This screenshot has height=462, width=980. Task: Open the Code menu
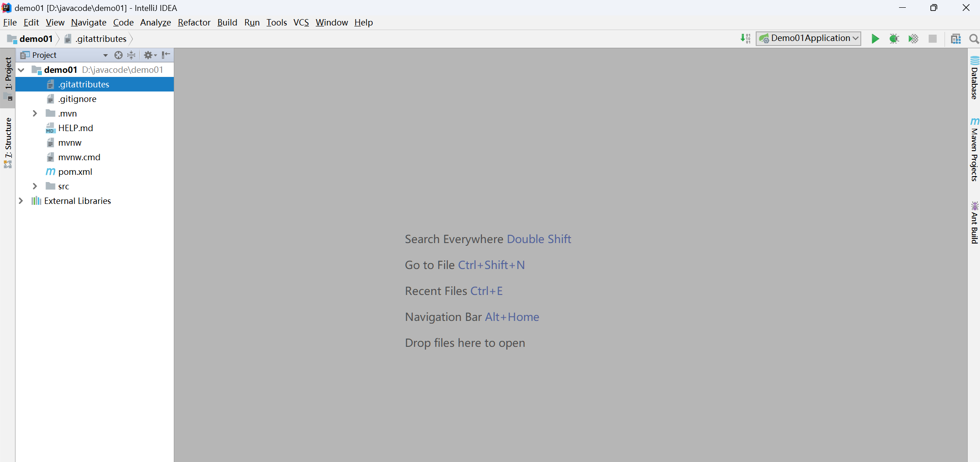point(123,22)
